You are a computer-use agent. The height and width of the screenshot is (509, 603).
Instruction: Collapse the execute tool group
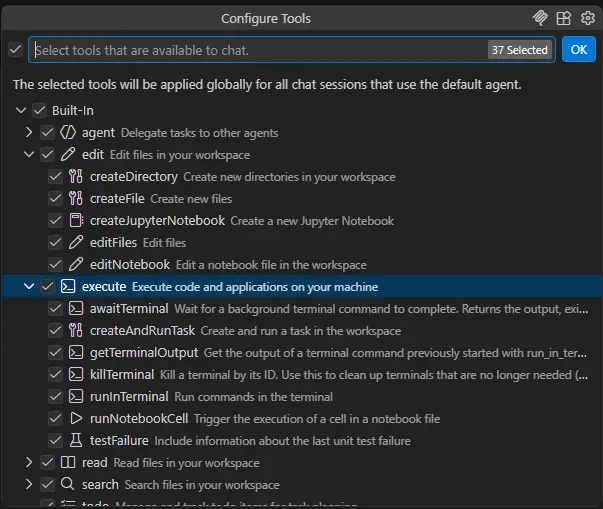29,287
